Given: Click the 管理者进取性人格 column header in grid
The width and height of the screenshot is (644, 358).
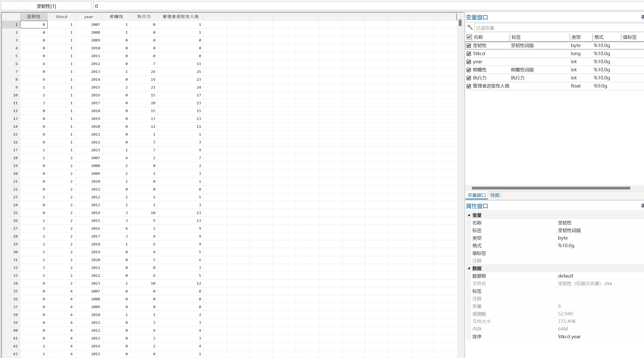Looking at the screenshot, I should (181, 17).
